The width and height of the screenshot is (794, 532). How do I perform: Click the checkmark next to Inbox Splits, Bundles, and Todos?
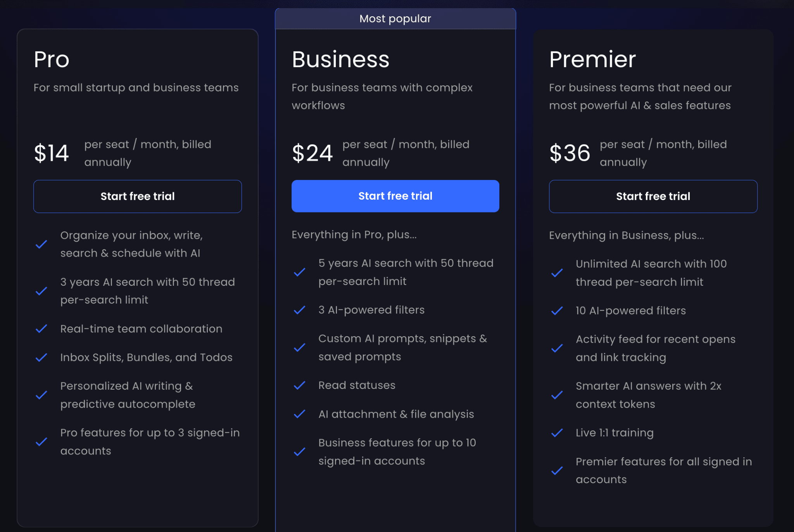tap(41, 358)
